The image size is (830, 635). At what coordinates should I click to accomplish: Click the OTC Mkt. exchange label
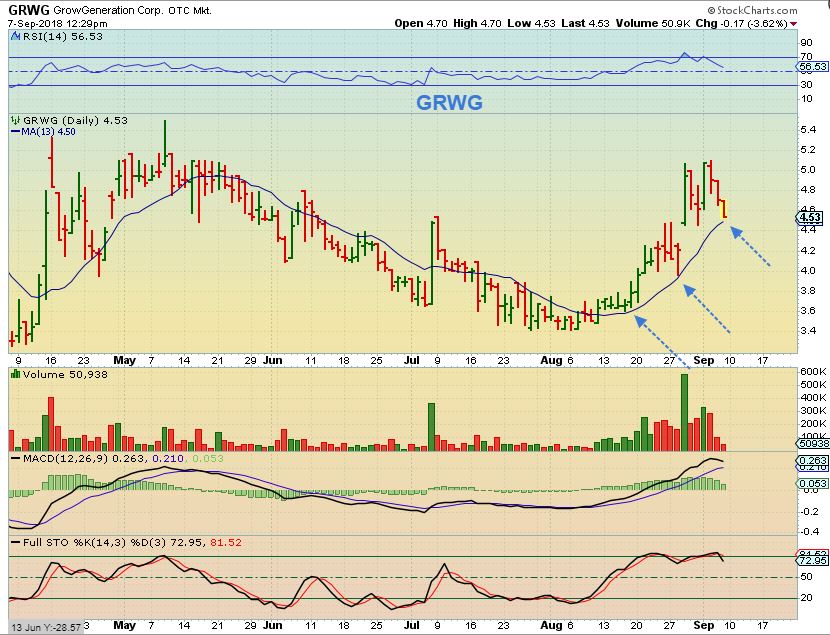tap(190, 11)
